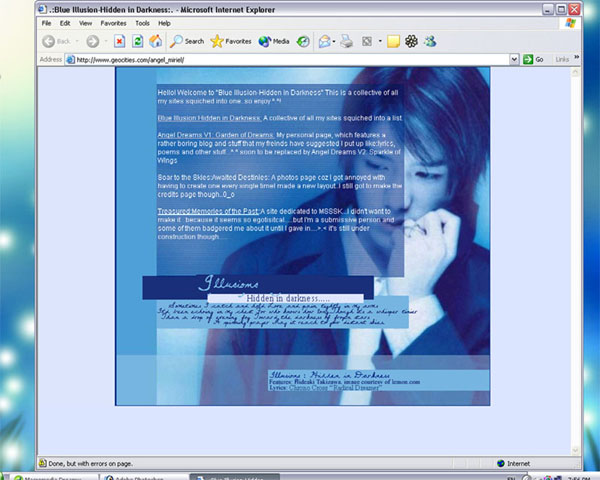600x480 pixels.
Task: Click 'Done, but with errors on page.' status text
Action: pyautogui.click(x=90, y=464)
